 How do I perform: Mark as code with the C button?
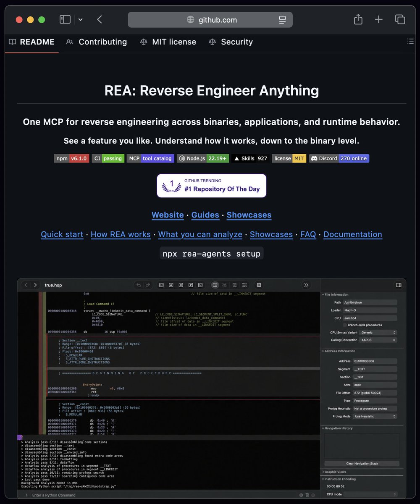tap(181, 285)
